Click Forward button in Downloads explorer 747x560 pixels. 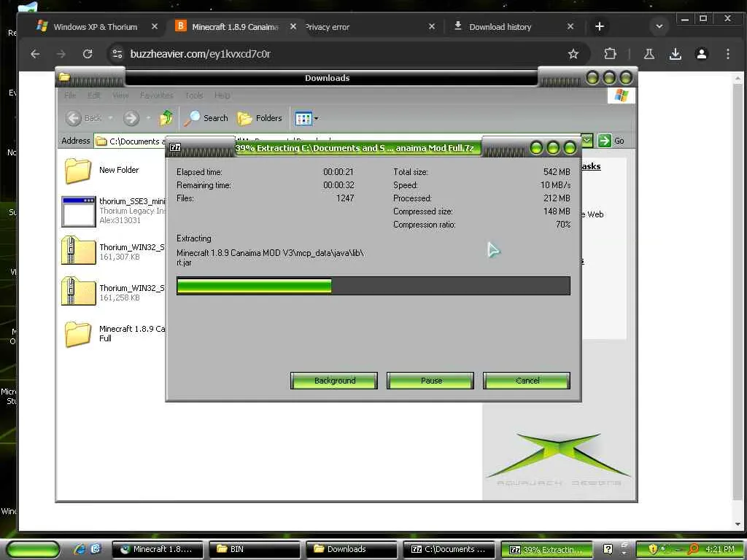click(x=131, y=117)
